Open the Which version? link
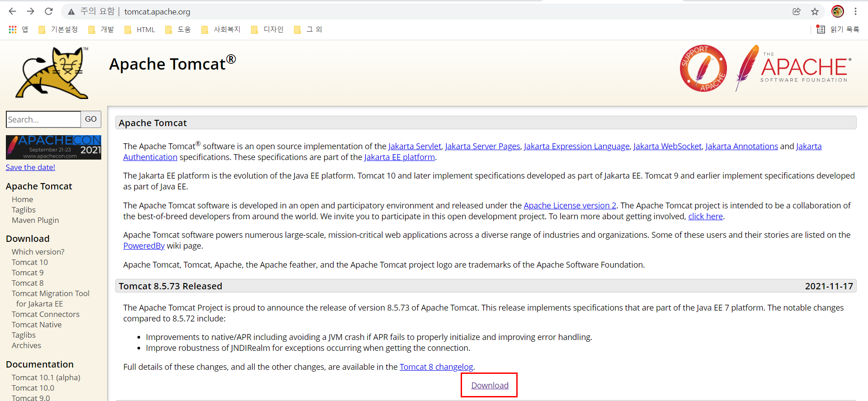868x401 pixels. [x=38, y=252]
